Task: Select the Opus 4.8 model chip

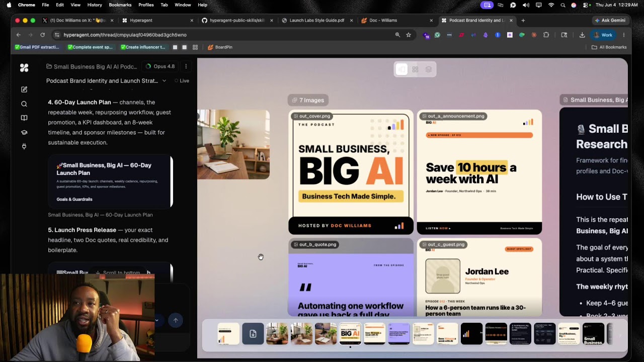Action: (160, 66)
